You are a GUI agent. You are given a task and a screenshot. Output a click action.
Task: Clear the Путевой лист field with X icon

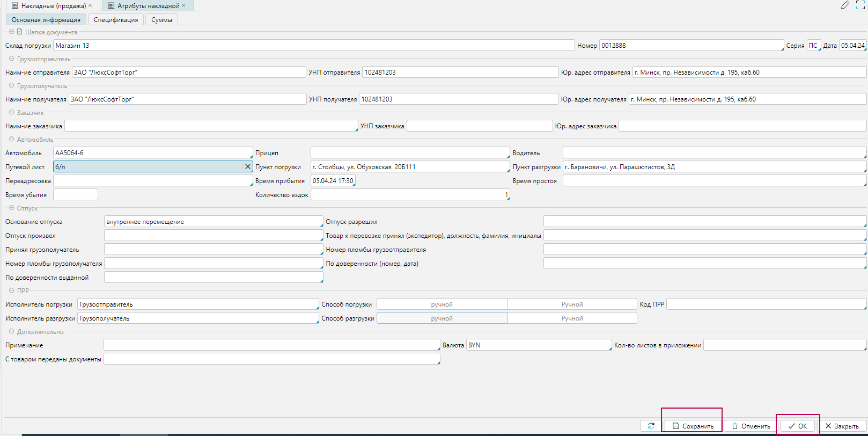coord(248,167)
